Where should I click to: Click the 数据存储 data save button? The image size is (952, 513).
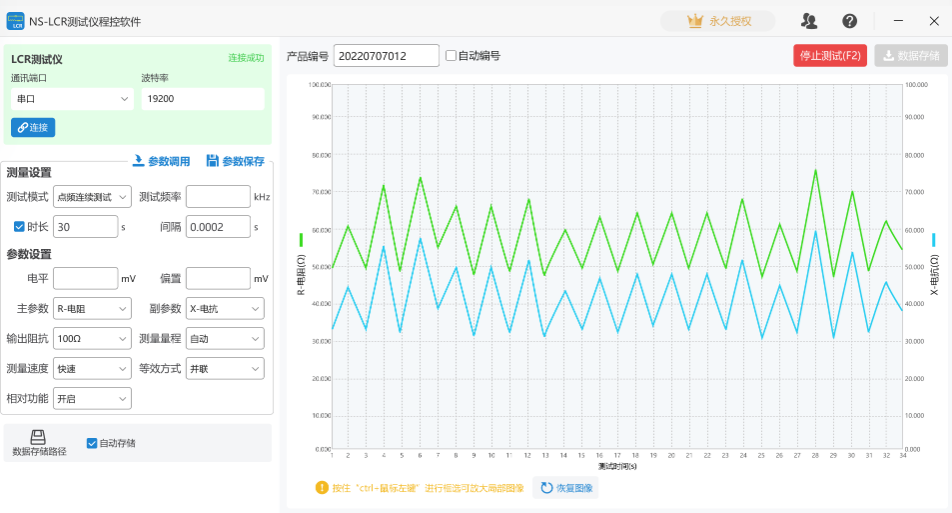(x=911, y=56)
